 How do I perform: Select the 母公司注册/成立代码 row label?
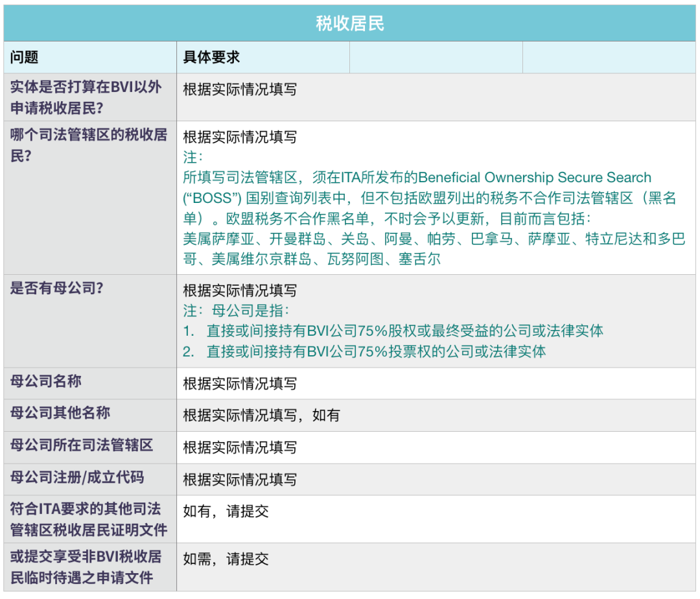77,478
